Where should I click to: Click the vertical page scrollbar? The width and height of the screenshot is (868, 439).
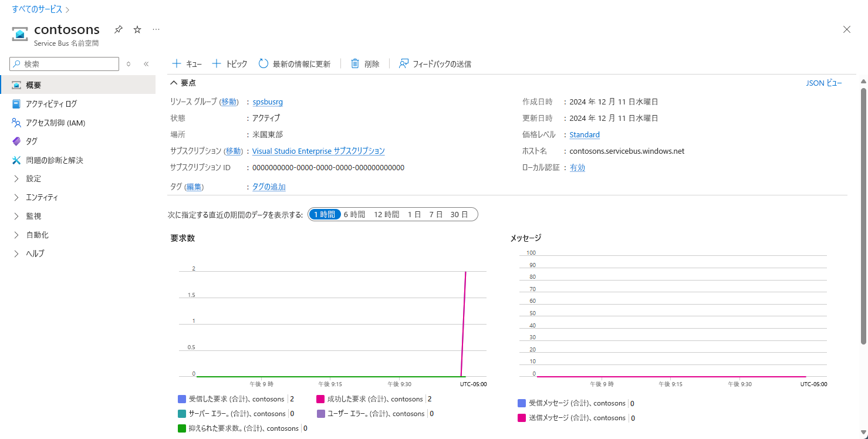[x=863, y=216]
